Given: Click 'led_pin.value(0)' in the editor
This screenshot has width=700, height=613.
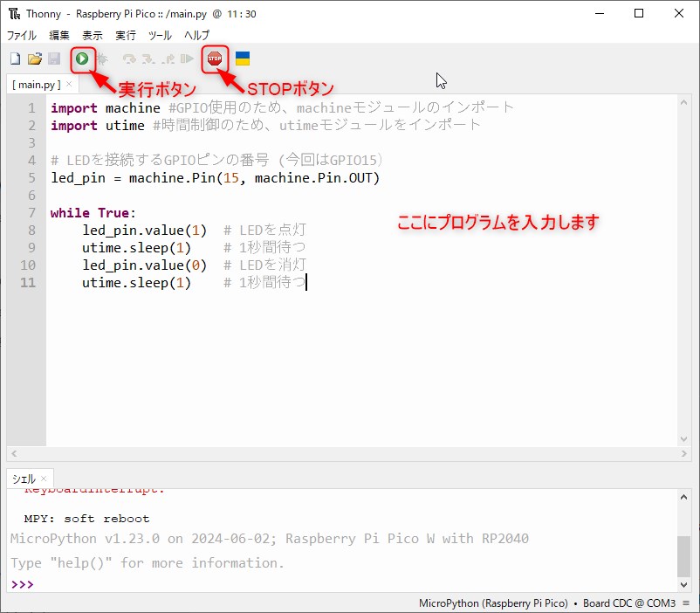Looking at the screenshot, I should (x=144, y=265).
